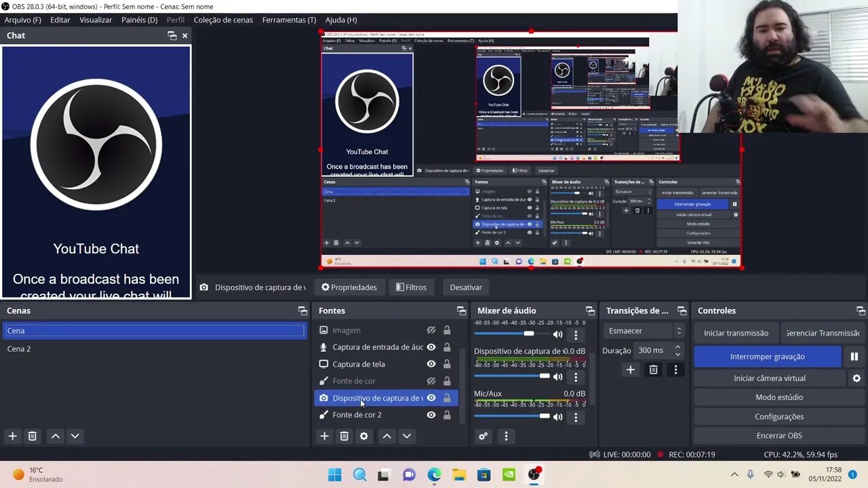Add a new scene in Cenas panel
Screen dimensions: 868x488
[12, 436]
